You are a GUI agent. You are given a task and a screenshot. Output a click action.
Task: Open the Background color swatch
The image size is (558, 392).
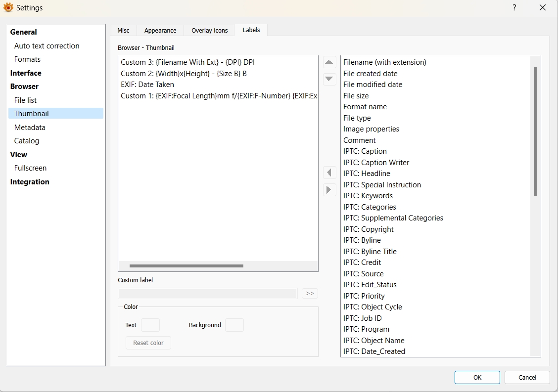[234, 325]
